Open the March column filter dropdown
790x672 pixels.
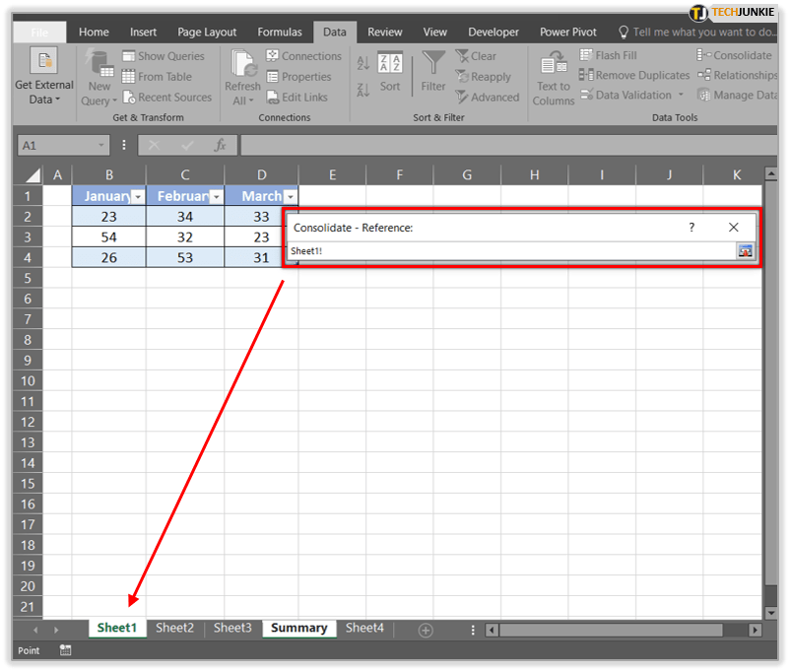coord(291,196)
